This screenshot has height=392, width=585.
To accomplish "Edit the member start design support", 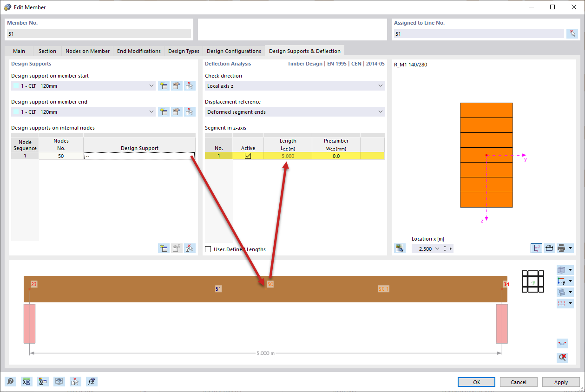I will [x=177, y=85].
